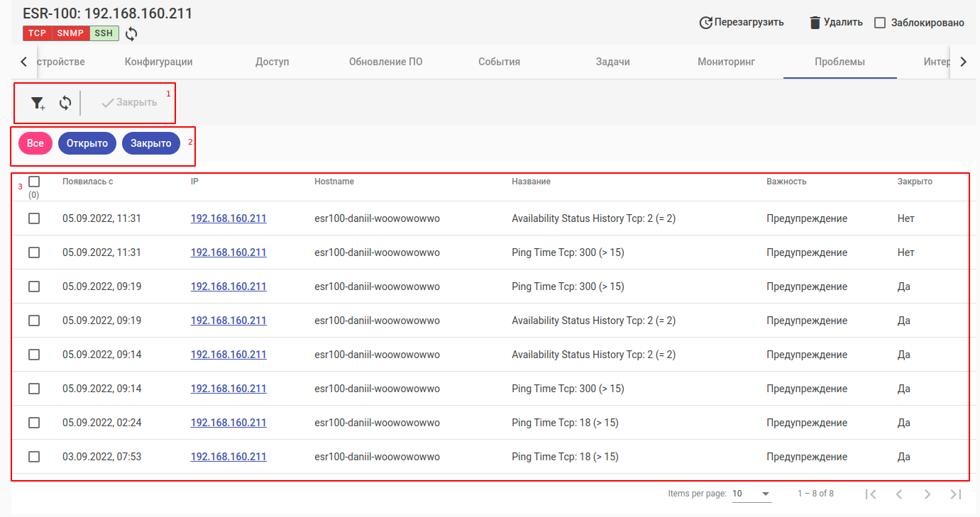Show all problems with Все chip
Viewport: 980px width, 517px height.
(x=35, y=143)
